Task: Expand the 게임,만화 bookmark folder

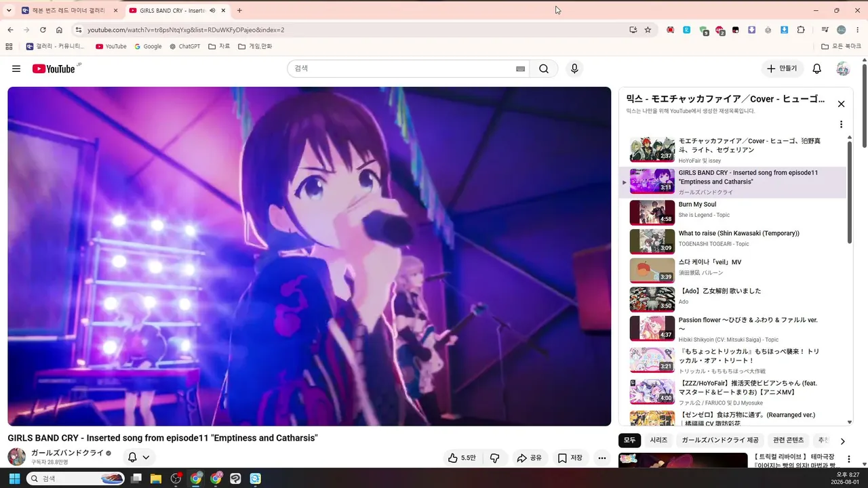Action: pyautogui.click(x=255, y=46)
